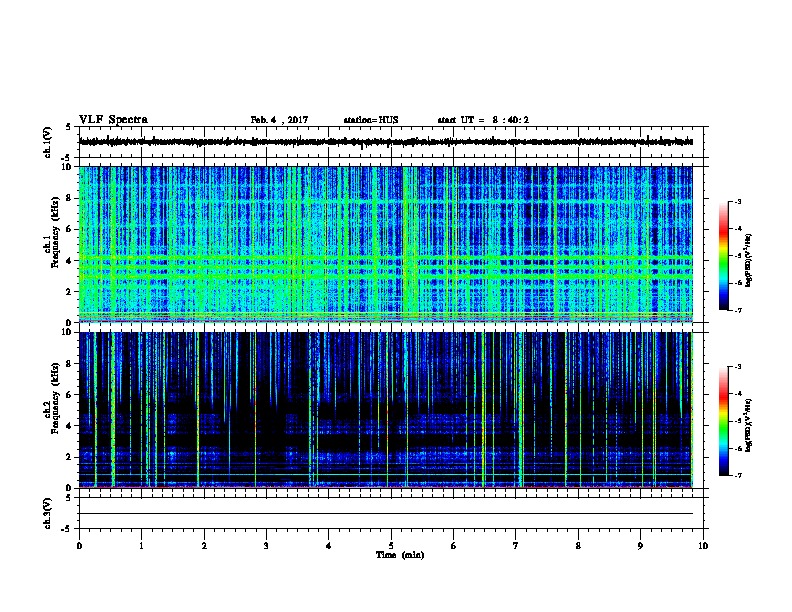Click the "5" tick on ch.1(V) axis
The height and width of the screenshot is (612, 792).
coord(70,127)
